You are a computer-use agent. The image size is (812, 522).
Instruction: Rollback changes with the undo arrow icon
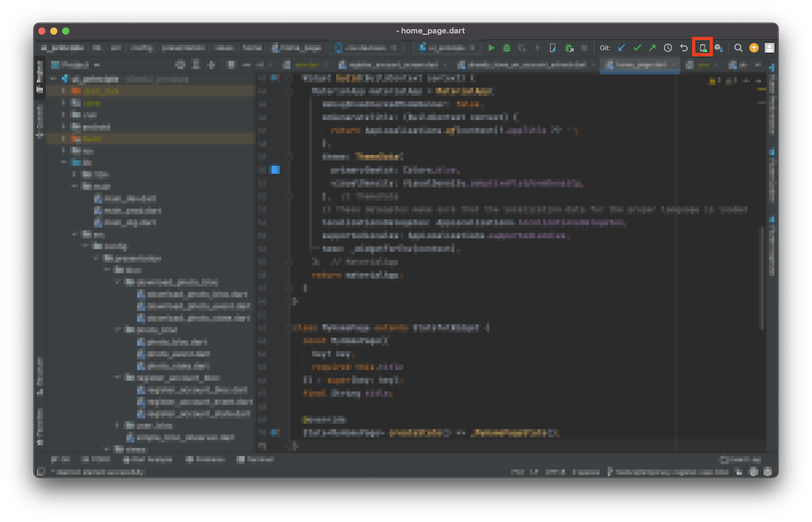coord(684,48)
